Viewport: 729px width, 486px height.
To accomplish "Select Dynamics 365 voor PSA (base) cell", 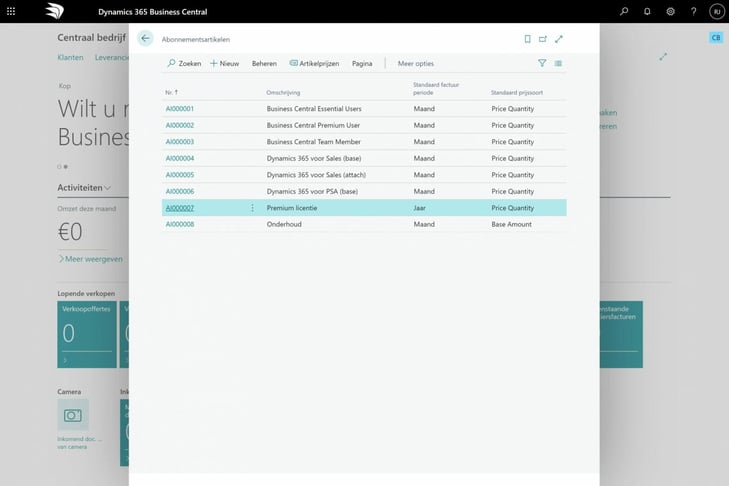I will click(x=312, y=191).
